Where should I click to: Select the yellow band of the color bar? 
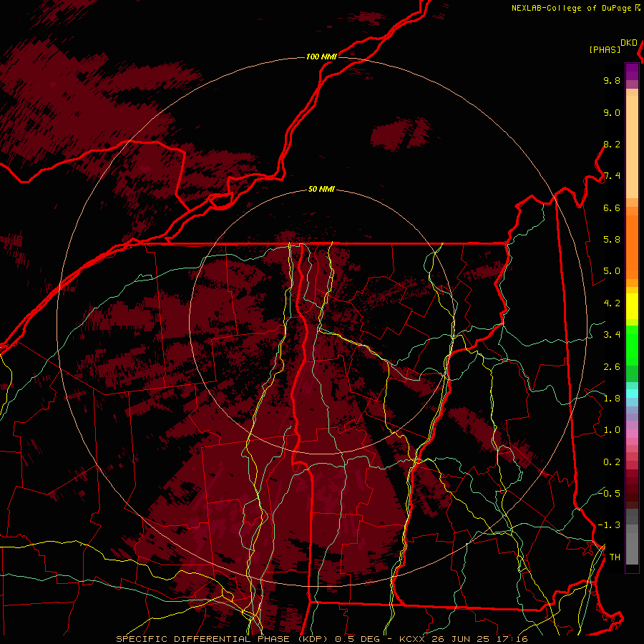[x=632, y=306]
